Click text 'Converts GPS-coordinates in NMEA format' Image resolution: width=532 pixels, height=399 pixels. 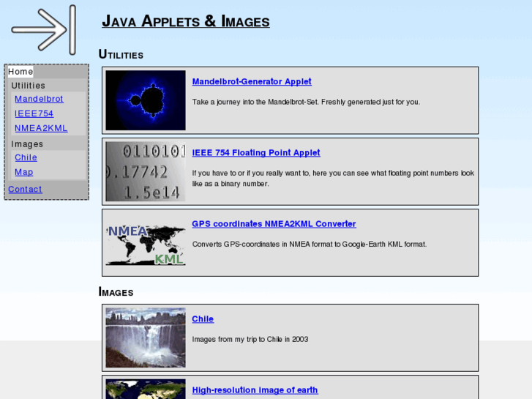(266, 244)
